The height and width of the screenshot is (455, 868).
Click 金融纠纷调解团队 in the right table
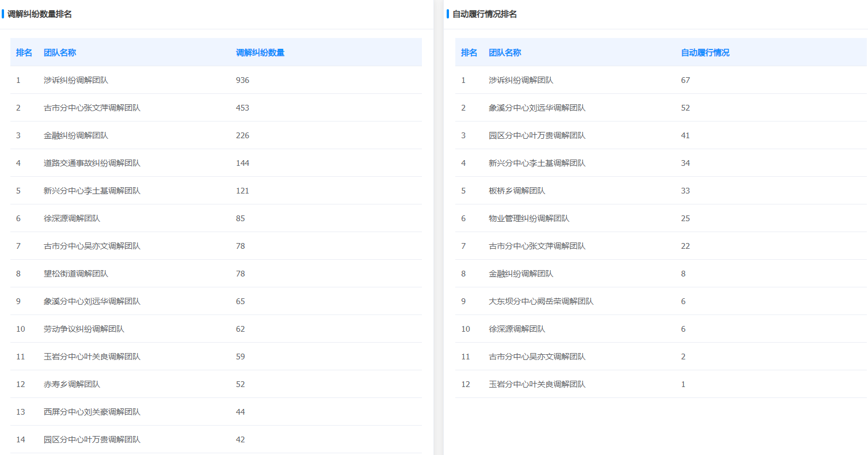(521, 274)
